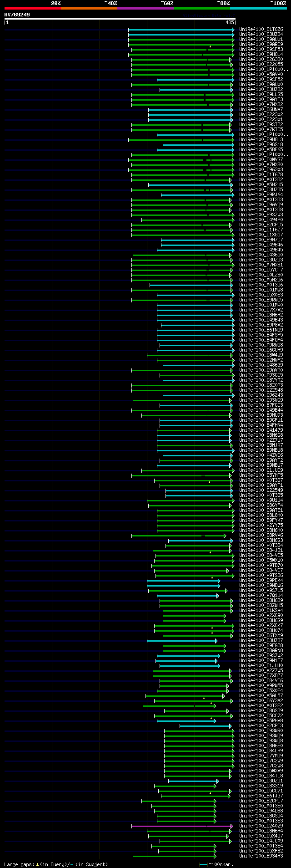Select the UniRef100_Q8GYF4 label
The height and width of the screenshot is (868, 291).
tap(261, 505)
